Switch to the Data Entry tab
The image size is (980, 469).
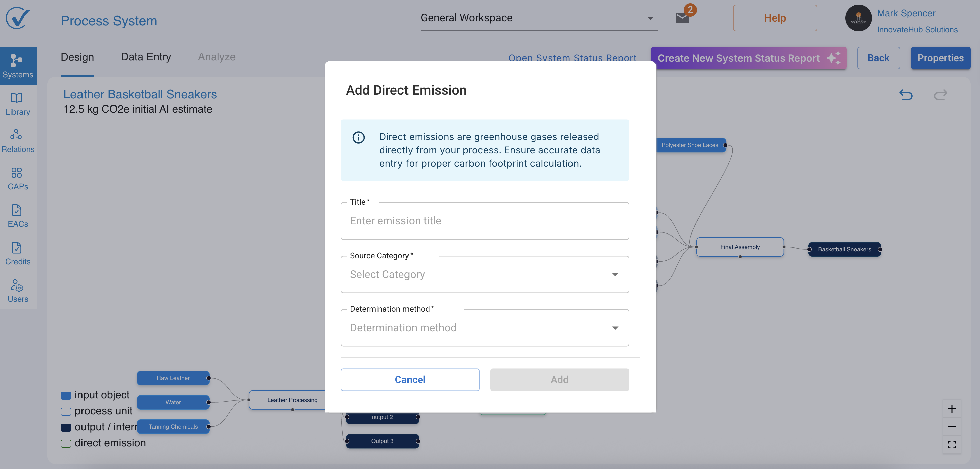[146, 57]
